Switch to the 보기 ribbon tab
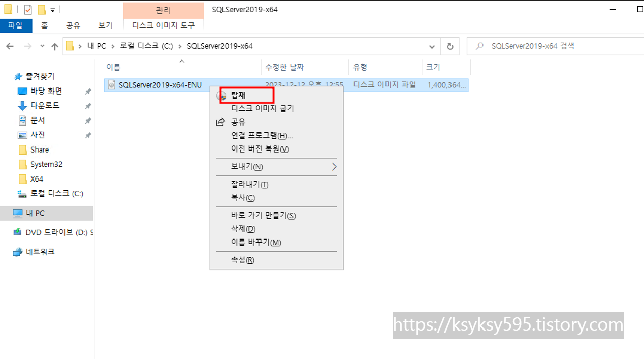The width and height of the screenshot is (644, 359). (x=105, y=25)
